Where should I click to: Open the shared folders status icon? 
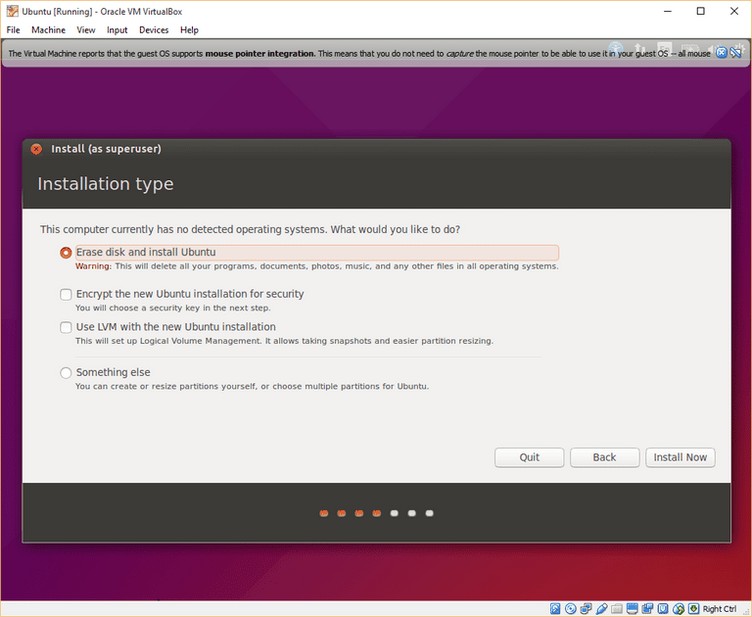pos(617,609)
